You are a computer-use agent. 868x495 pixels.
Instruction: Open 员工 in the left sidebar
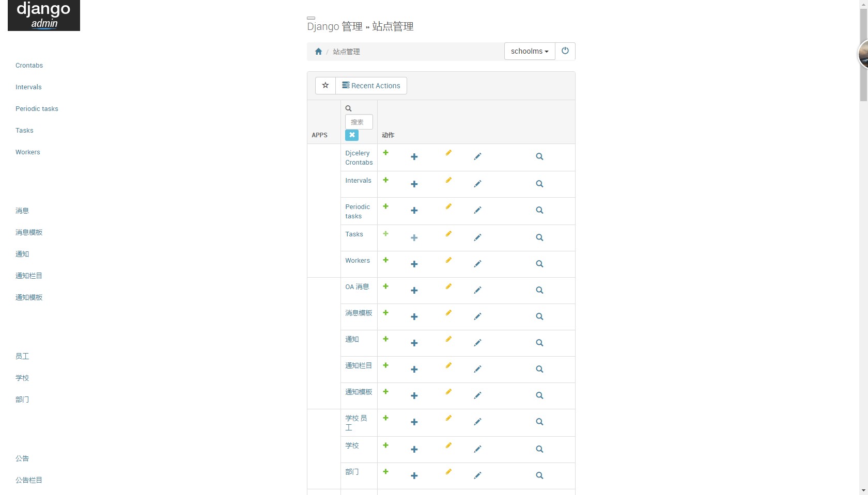(22, 356)
